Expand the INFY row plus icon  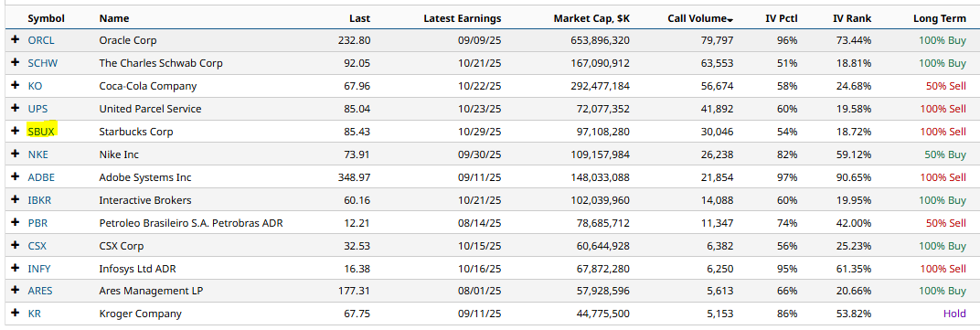[x=16, y=269]
